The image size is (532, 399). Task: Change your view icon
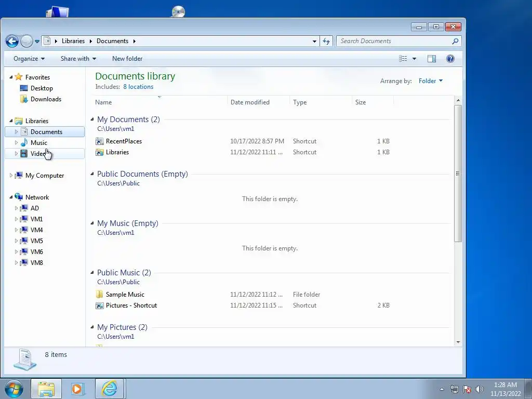pos(403,59)
